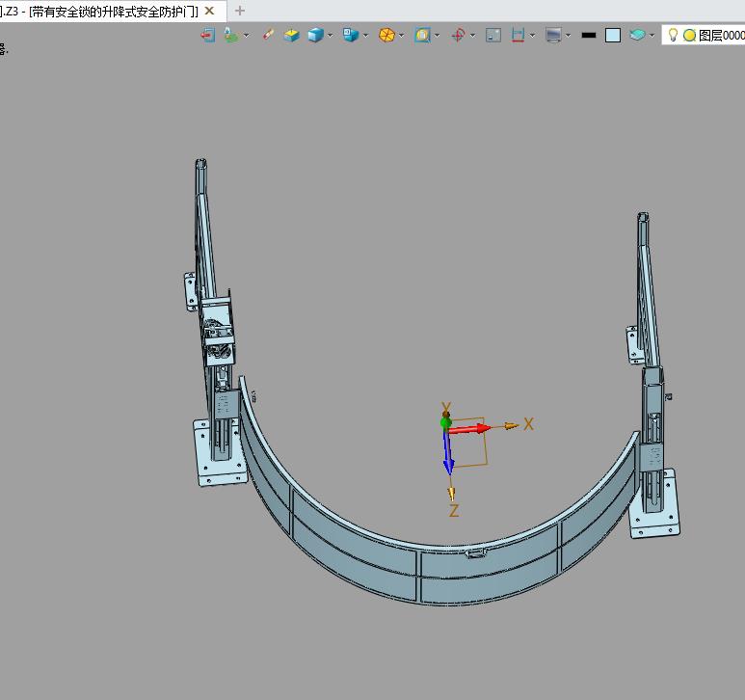This screenshot has width=745, height=700.
Task: Click the blue measure dimension icon
Action: click(x=518, y=35)
